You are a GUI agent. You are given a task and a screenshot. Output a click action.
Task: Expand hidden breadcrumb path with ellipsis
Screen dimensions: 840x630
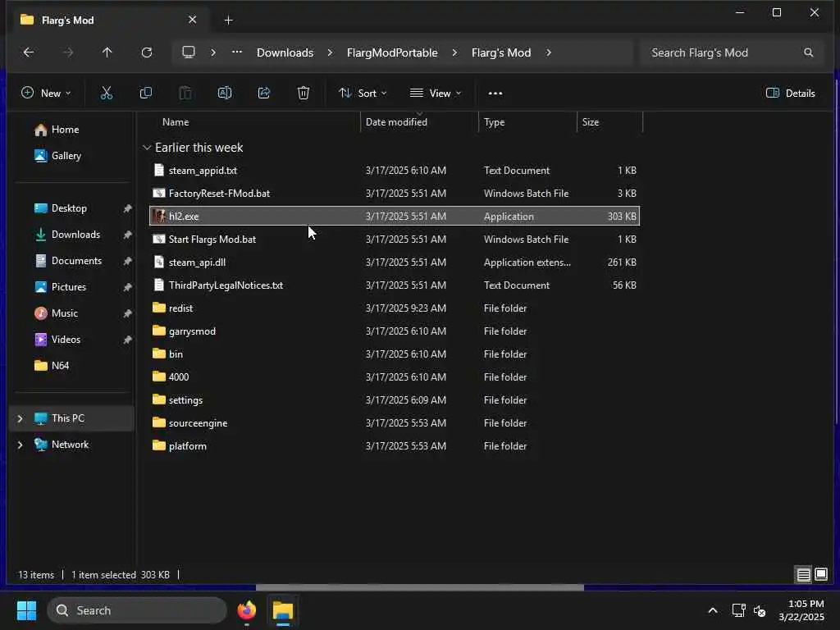tap(237, 52)
